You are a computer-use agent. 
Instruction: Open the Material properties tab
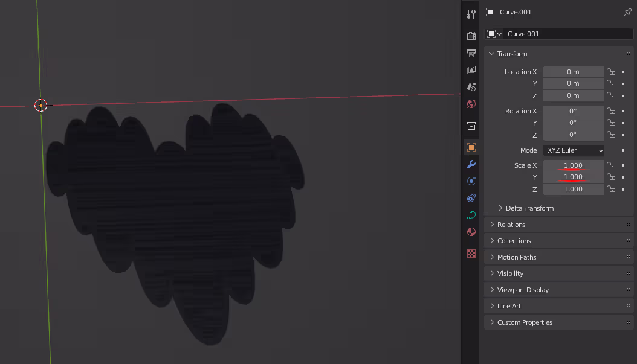pos(471,232)
